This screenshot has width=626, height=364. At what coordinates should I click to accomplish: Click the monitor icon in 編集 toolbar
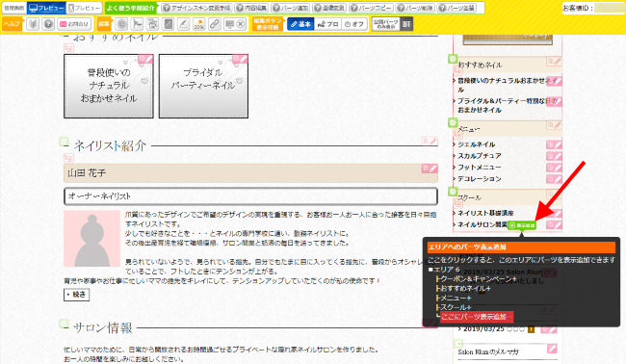pos(229,24)
